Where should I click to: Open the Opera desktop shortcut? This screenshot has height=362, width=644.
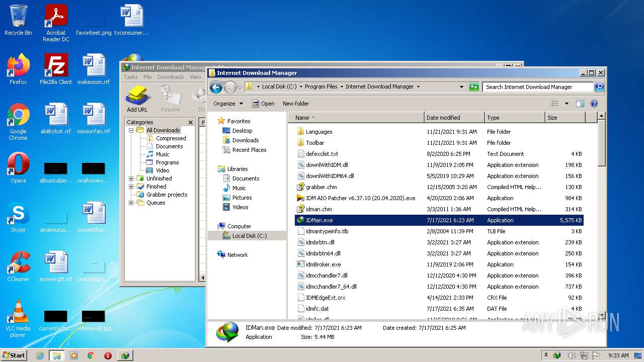pos(18,168)
